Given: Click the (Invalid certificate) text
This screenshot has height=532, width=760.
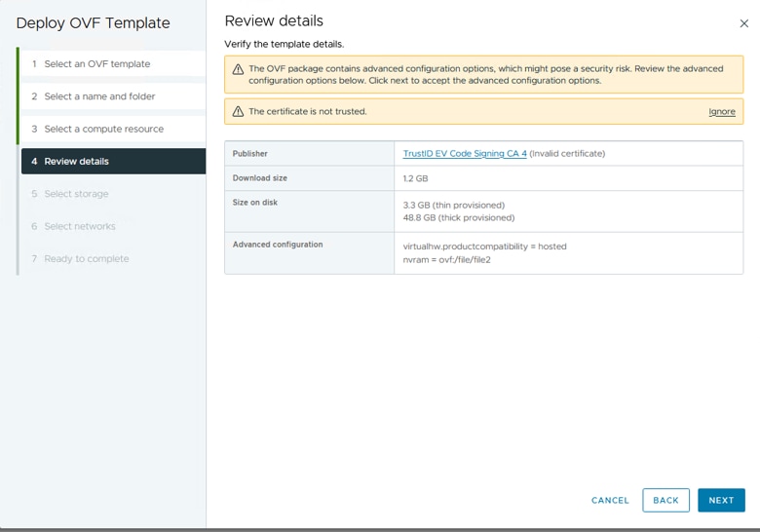Looking at the screenshot, I should (x=567, y=154).
